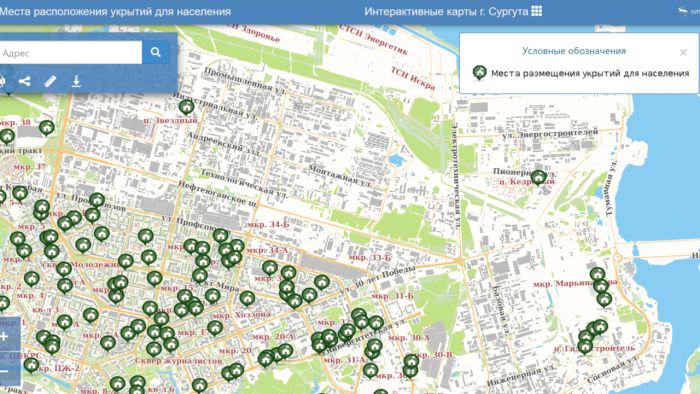Click the Андреевскийззд. street label
The image size is (700, 394).
224,145
